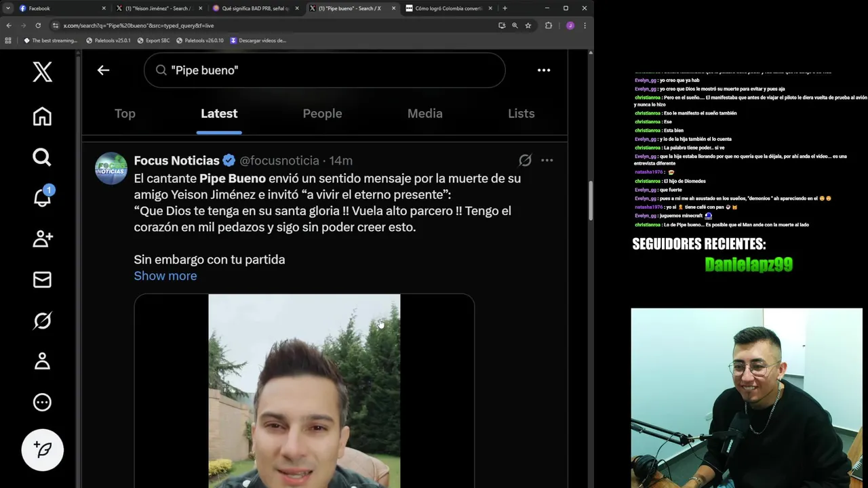Screen dimensions: 868x488
Task: Open Profile icon in the sidebar
Action: tap(42, 361)
